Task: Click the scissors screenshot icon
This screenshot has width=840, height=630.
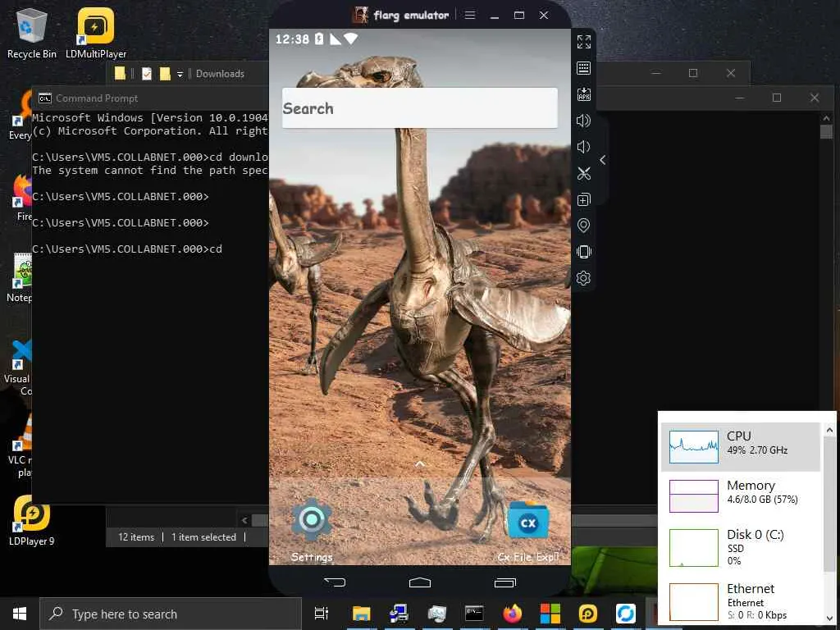Action: coord(584,173)
